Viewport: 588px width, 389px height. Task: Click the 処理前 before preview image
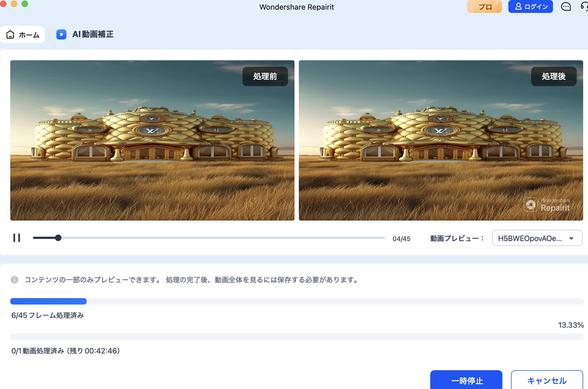(152, 140)
